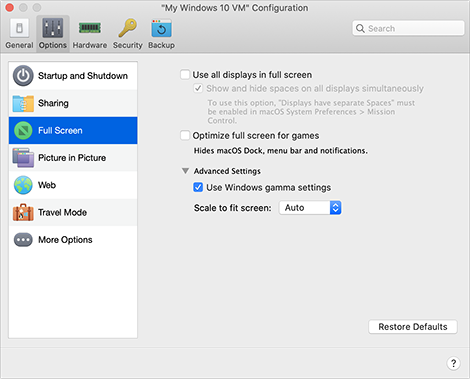Open the Security key icon
The image size is (470, 379).
pyautogui.click(x=127, y=28)
